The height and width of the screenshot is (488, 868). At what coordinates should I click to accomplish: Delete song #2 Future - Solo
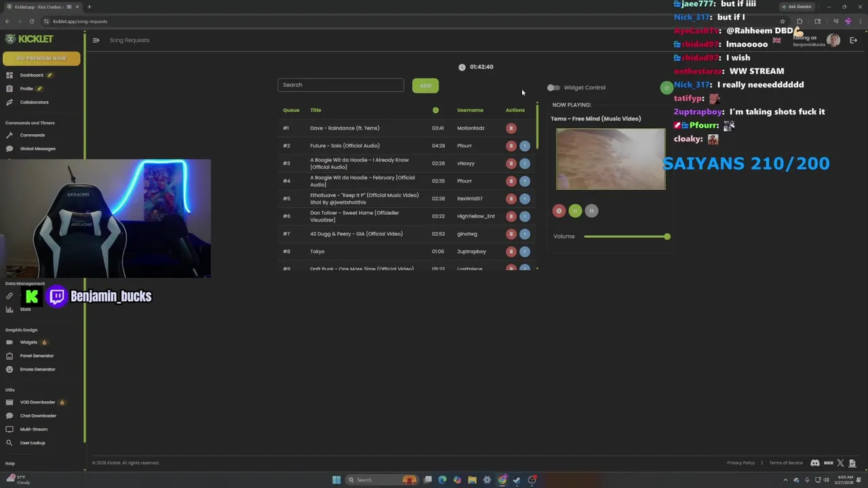click(511, 146)
